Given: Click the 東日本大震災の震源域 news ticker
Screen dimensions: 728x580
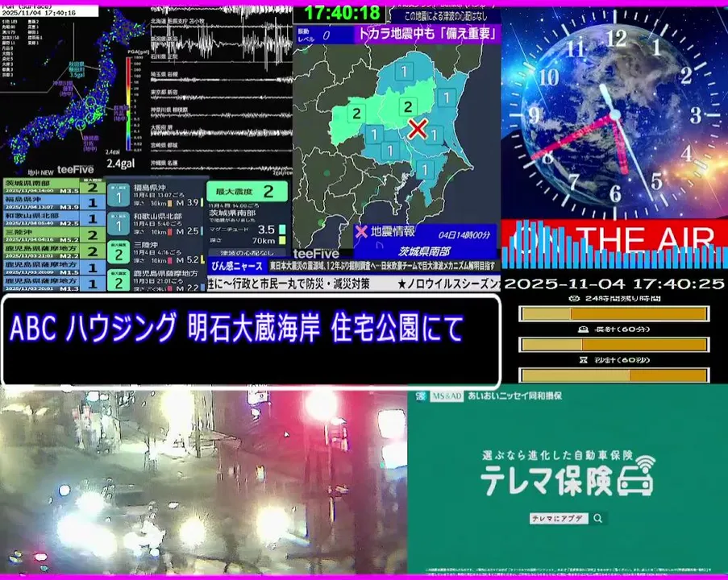Looking at the screenshot, I should (383, 266).
